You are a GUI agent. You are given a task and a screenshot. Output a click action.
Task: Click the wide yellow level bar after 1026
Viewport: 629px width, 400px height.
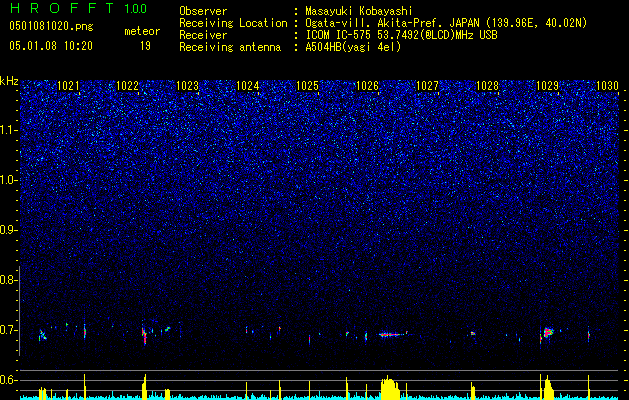point(390,388)
